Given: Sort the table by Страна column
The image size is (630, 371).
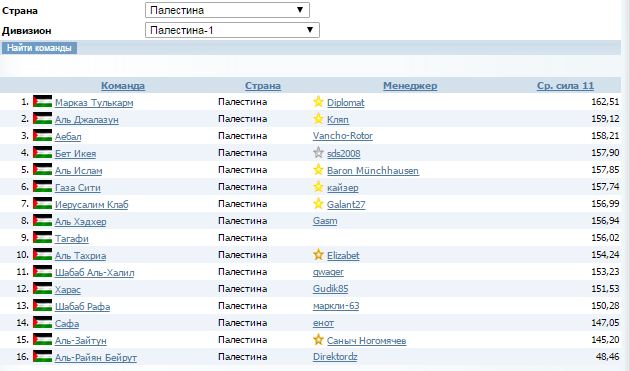Looking at the screenshot, I should [x=263, y=86].
